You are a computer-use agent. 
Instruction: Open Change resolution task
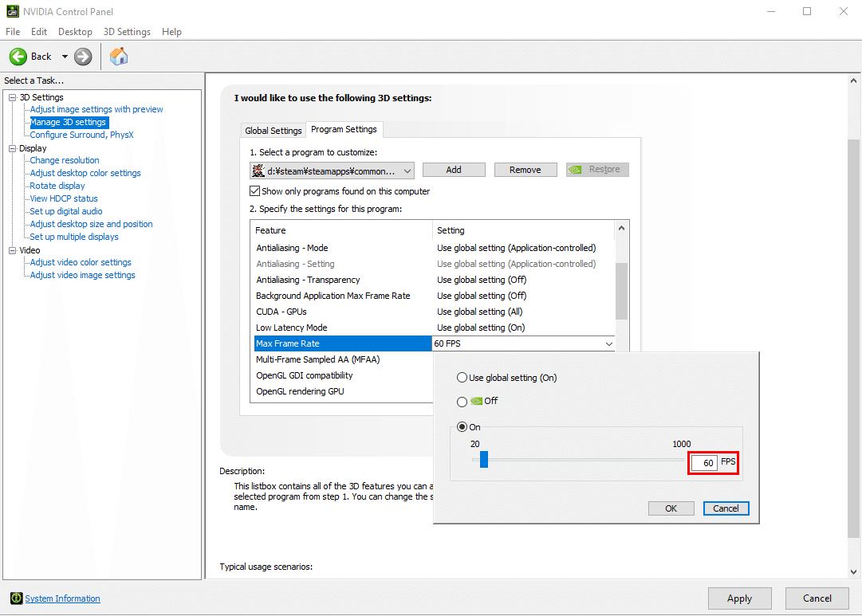pos(65,160)
